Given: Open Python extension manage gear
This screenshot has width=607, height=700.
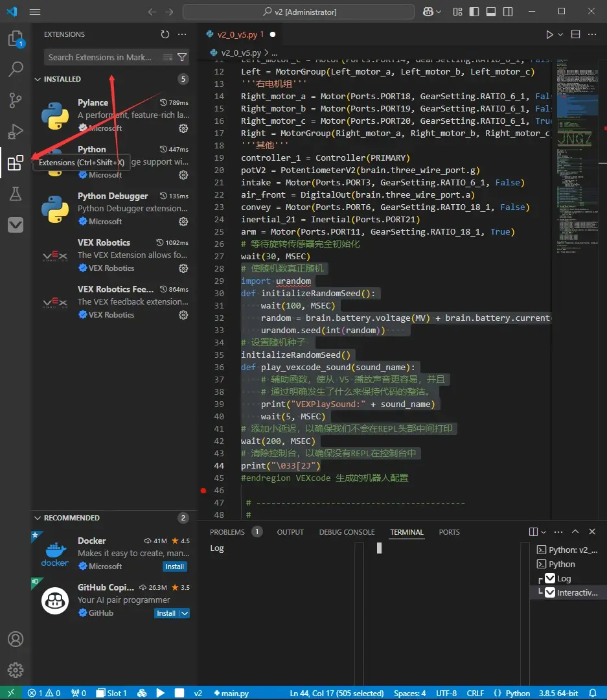Looking at the screenshot, I should click(183, 175).
